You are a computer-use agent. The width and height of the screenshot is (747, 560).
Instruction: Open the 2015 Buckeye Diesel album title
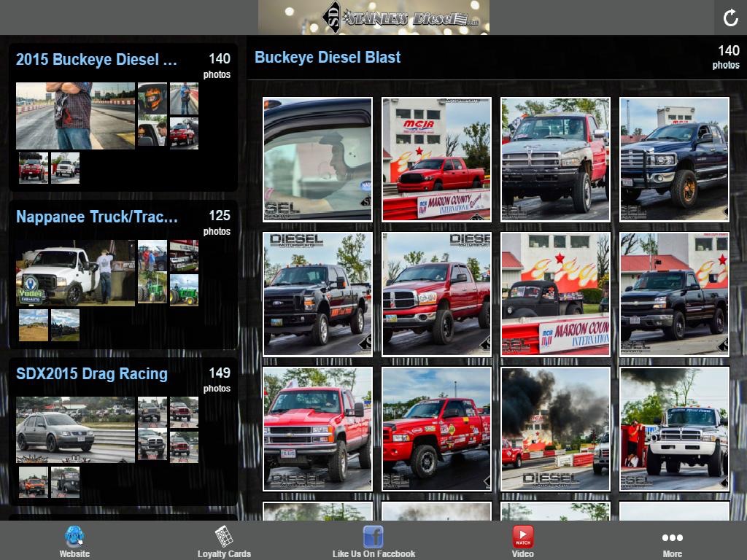[x=96, y=60]
